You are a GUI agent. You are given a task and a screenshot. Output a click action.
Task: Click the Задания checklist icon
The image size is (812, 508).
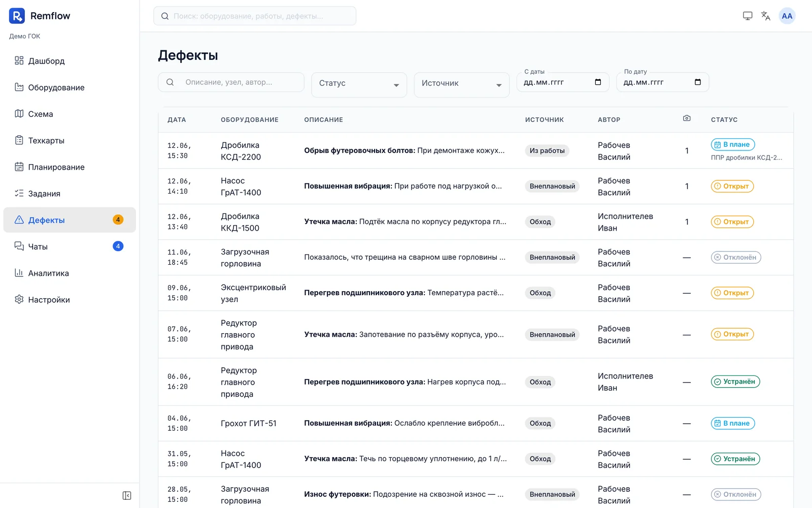pos(19,193)
